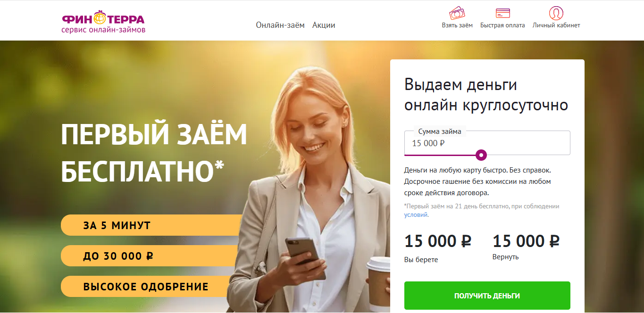Click the card icon above Быстрая оплата

click(502, 13)
